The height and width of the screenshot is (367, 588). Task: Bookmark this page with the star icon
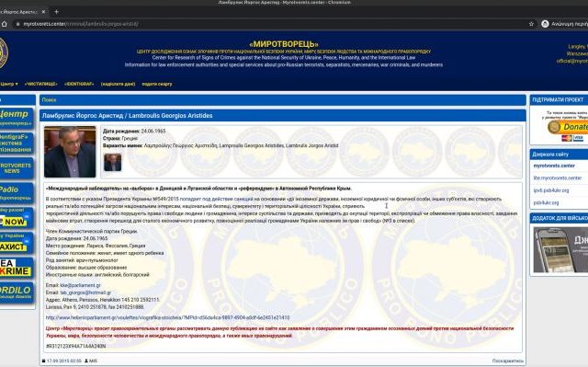tap(531, 24)
